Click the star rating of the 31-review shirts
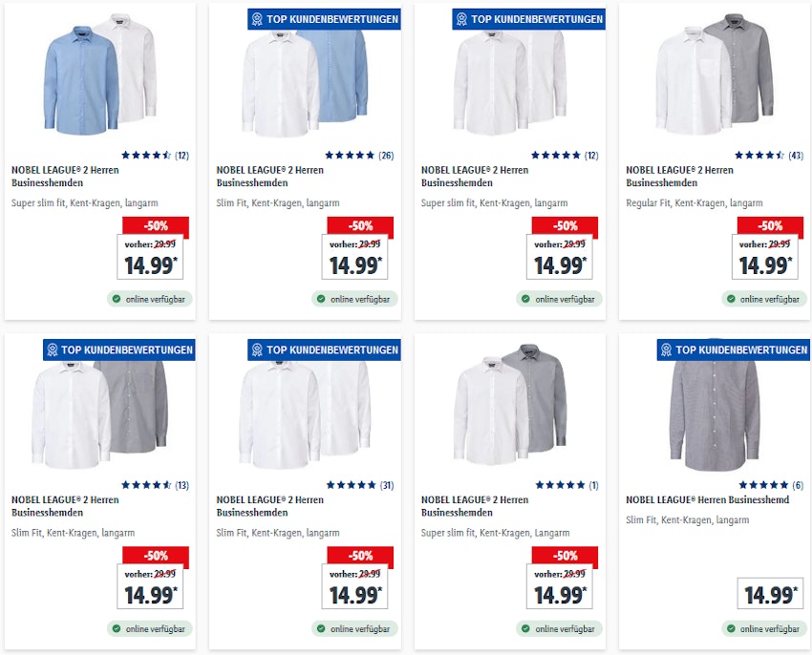Screen dimensions: 812x655 351,485
